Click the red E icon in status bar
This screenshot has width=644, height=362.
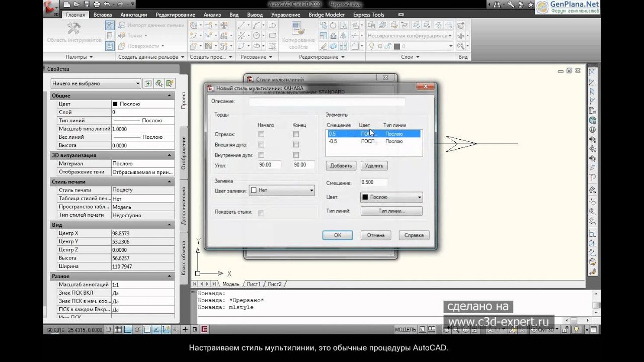(205, 329)
